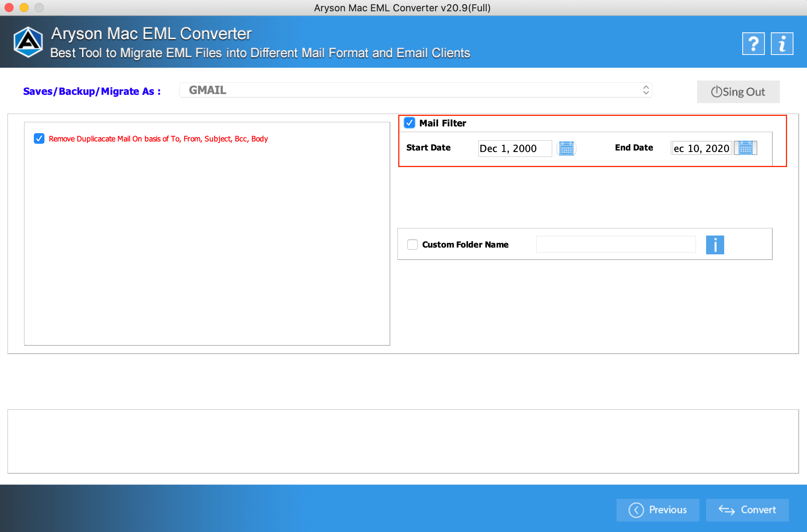Click the Start Date label
Screen dimensions: 807x532
pos(428,147)
